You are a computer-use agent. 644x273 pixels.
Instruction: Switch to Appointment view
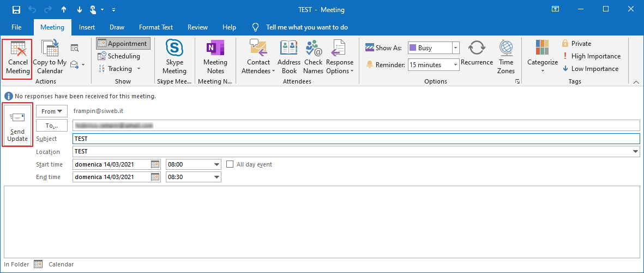pyautogui.click(x=123, y=44)
